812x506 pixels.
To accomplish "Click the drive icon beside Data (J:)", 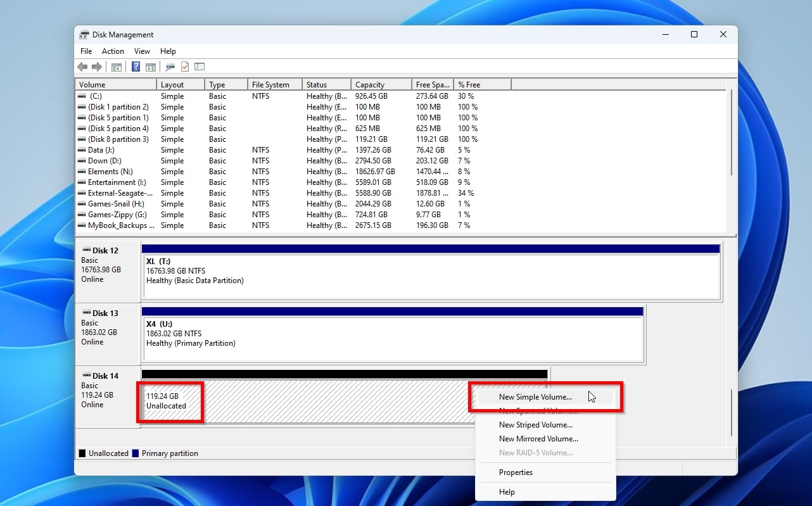I will pyautogui.click(x=82, y=150).
